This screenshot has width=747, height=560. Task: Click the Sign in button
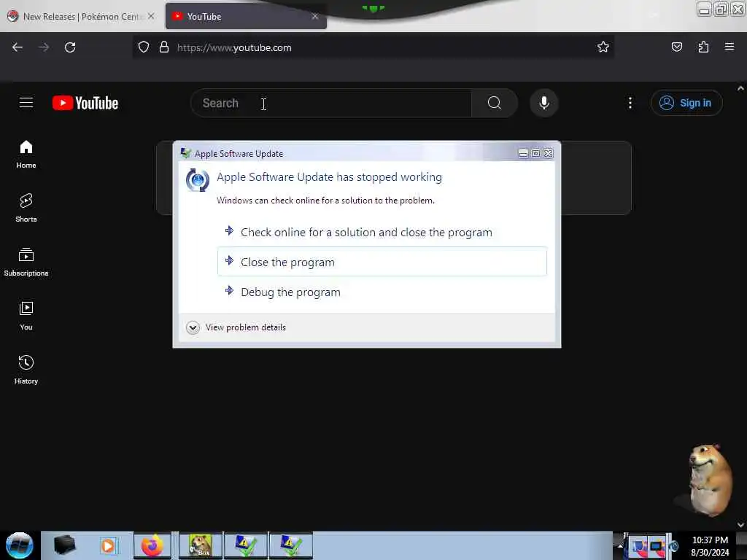coord(686,103)
